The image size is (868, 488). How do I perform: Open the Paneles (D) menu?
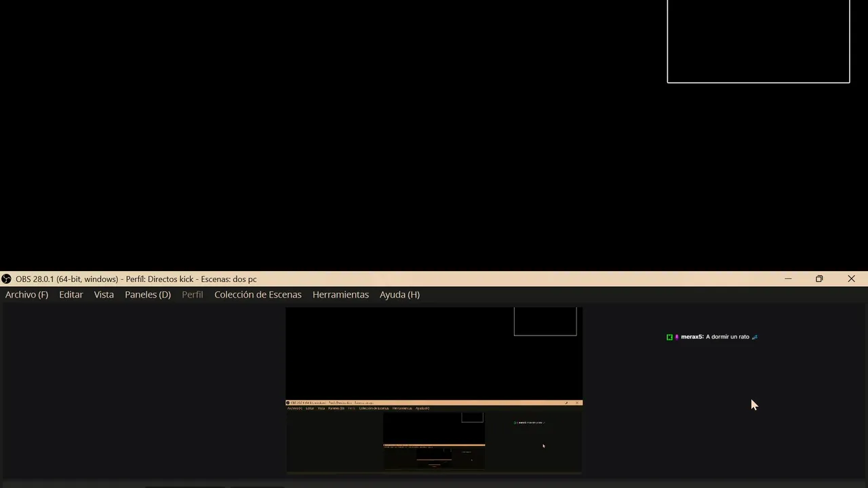click(148, 295)
